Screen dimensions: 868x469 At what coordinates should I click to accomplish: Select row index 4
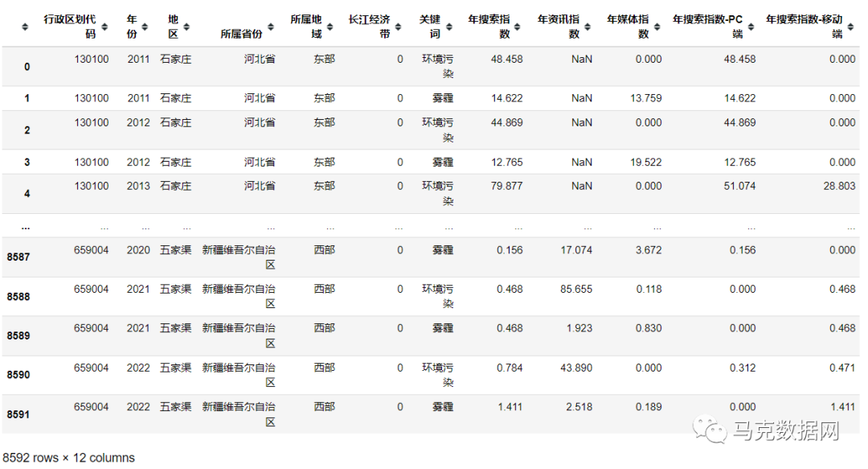27,194
